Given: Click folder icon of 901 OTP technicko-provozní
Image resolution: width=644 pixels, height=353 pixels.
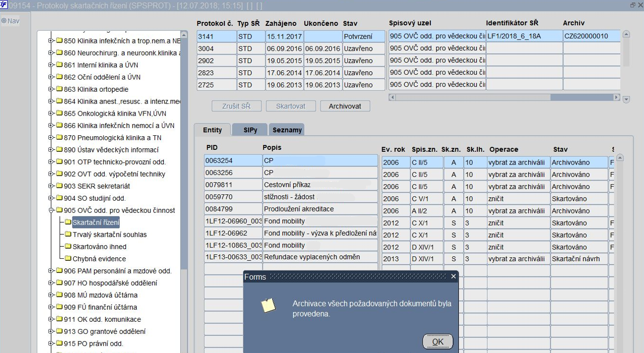Looking at the screenshot, I should [59, 162].
